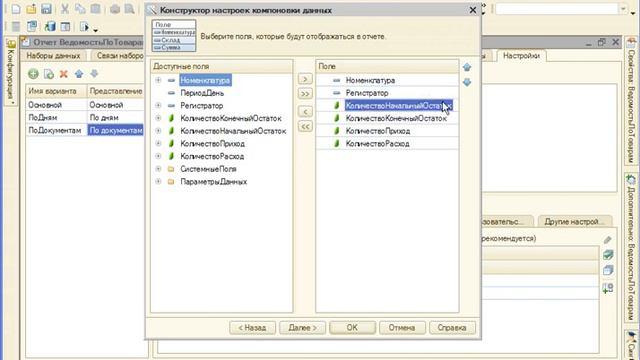Click the По дням presentation cell
The image size is (640, 360).
tap(116, 118)
